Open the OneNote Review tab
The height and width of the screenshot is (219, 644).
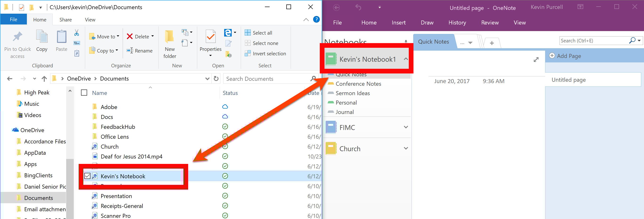[x=490, y=23]
